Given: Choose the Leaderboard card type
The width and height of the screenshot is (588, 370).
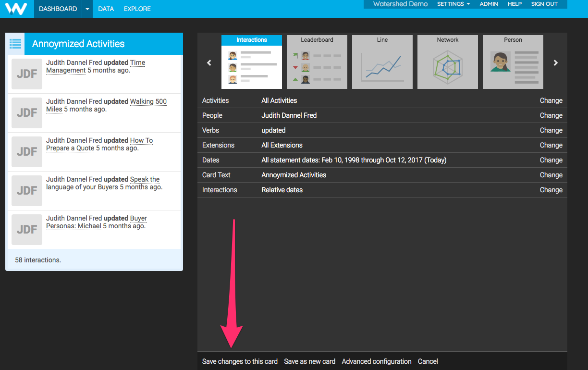Looking at the screenshot, I should pyautogui.click(x=317, y=62).
